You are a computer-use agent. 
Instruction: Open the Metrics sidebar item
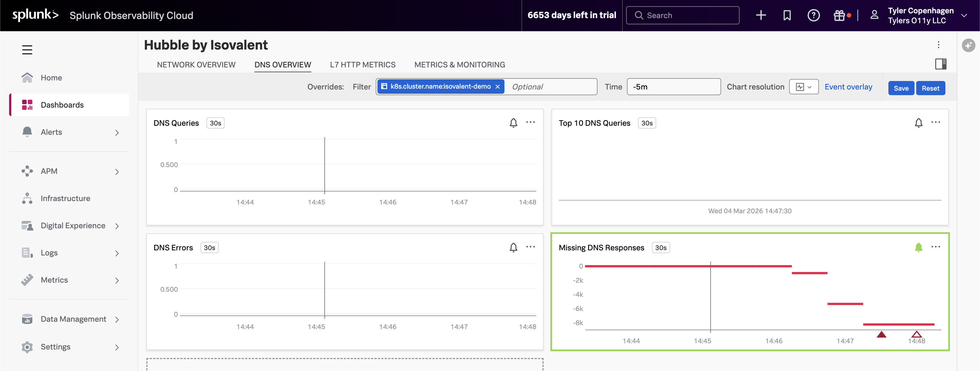click(54, 280)
